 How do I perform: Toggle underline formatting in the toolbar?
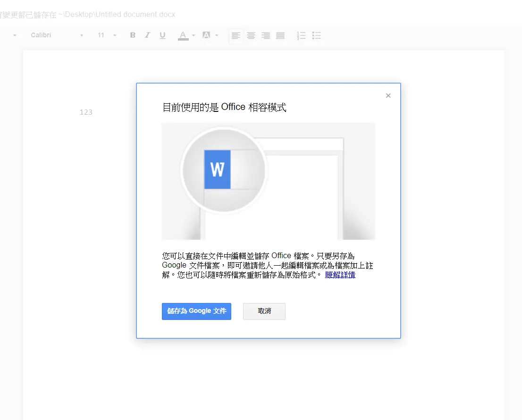(162, 35)
